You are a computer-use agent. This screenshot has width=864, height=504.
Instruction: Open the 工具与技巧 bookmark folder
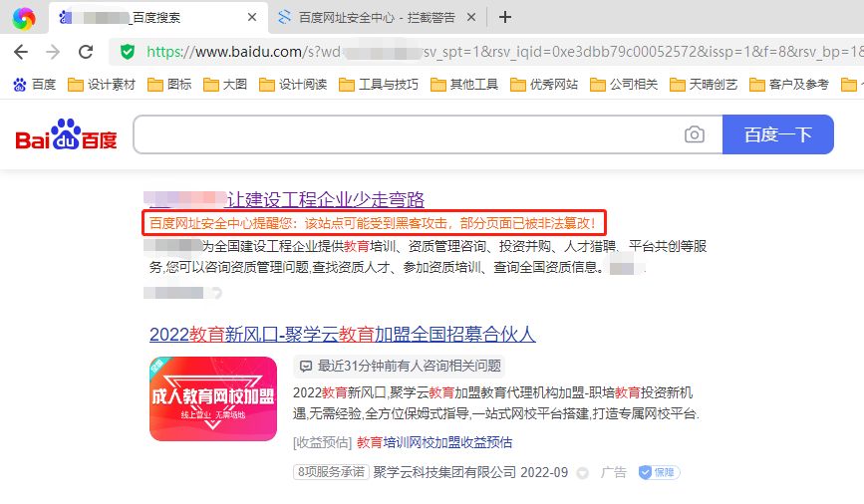pos(378,85)
